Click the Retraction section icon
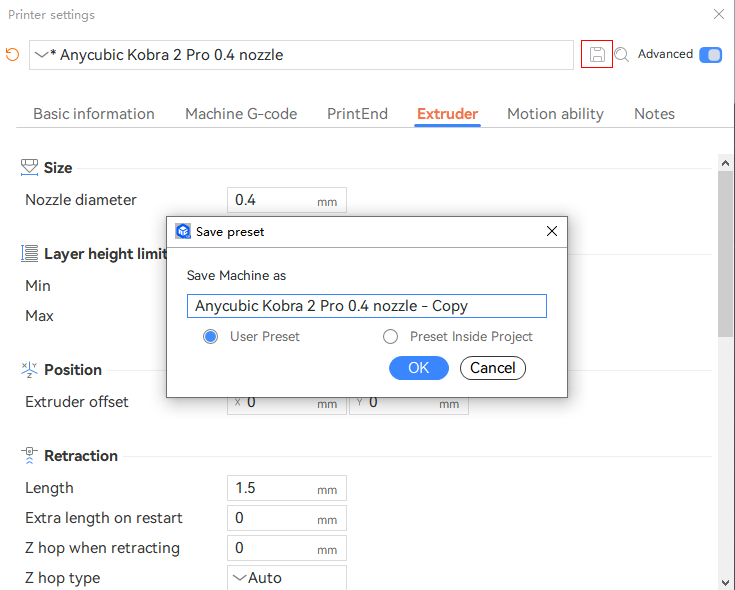The width and height of the screenshot is (735, 590). point(29,456)
